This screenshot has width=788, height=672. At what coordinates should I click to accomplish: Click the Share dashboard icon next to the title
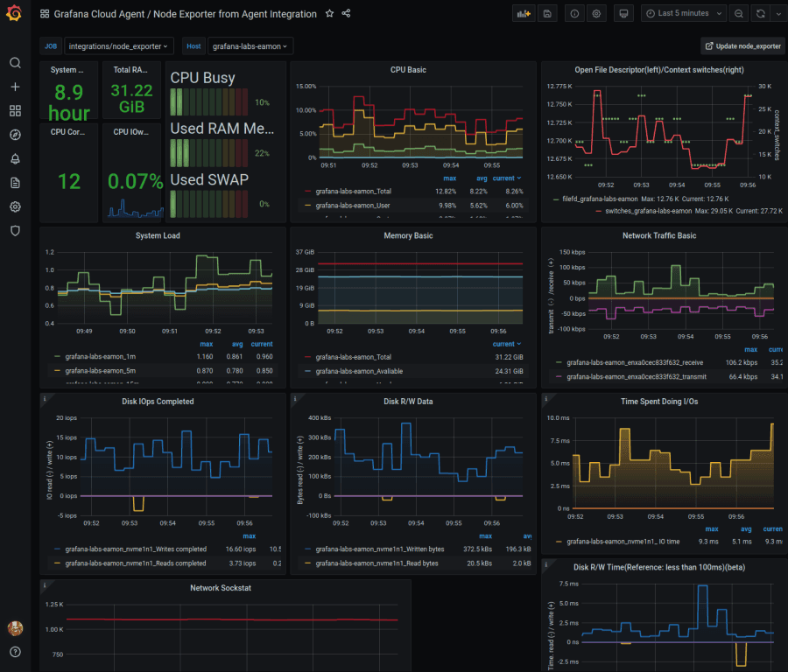(345, 14)
